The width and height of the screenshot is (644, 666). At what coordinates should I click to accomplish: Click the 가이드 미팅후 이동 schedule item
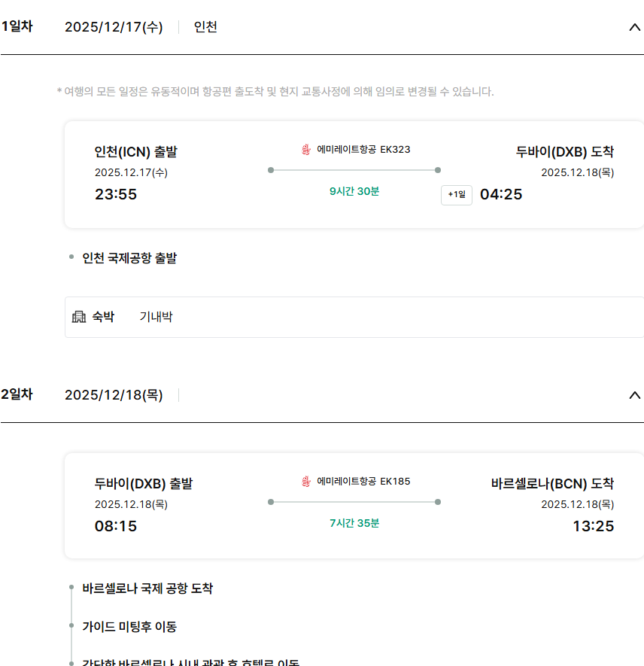pos(129,627)
